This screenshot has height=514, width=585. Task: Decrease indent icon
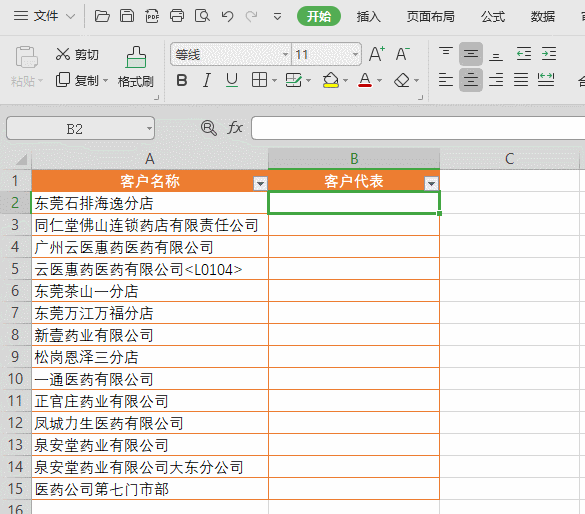coord(524,54)
